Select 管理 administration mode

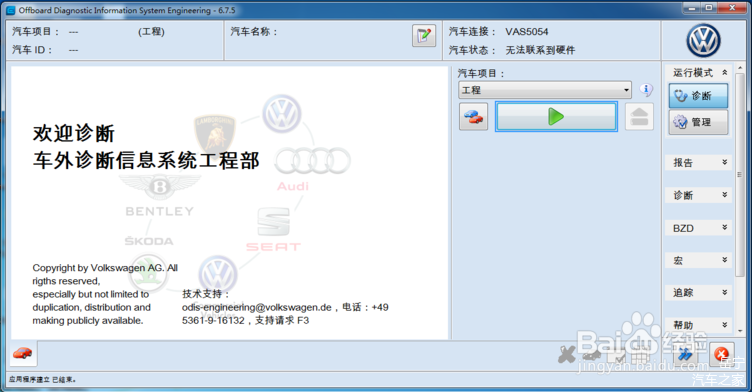coord(698,122)
